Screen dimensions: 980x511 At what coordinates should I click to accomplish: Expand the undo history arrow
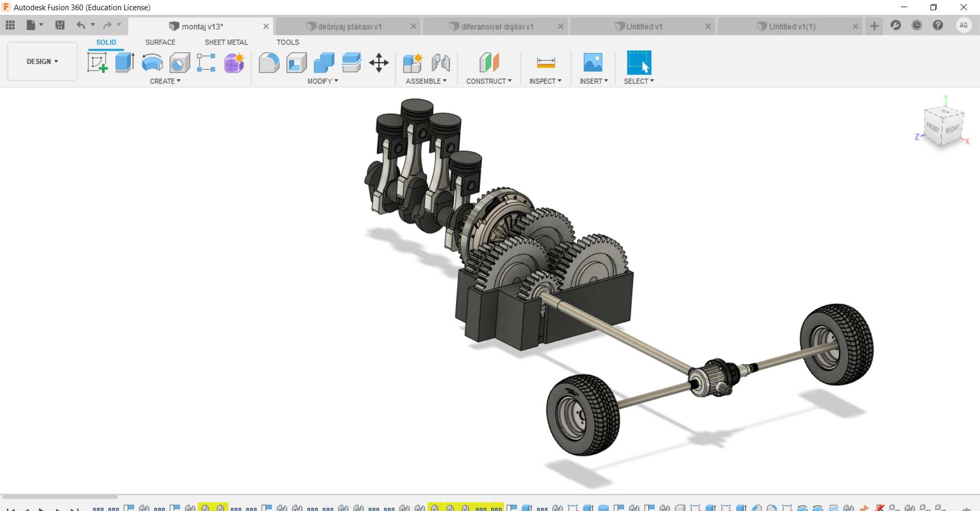pyautogui.click(x=93, y=25)
